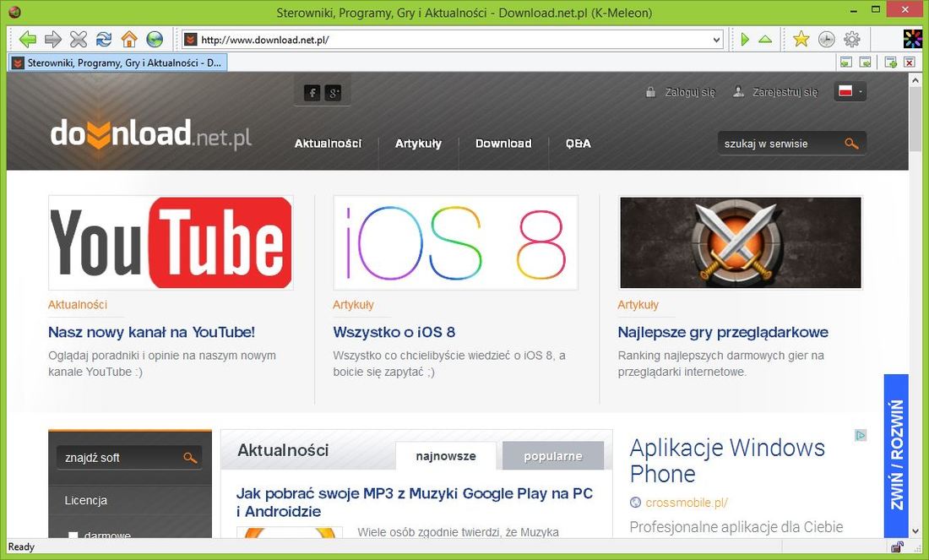Open the URL history dropdown arrow
929x560 pixels.
click(x=717, y=40)
